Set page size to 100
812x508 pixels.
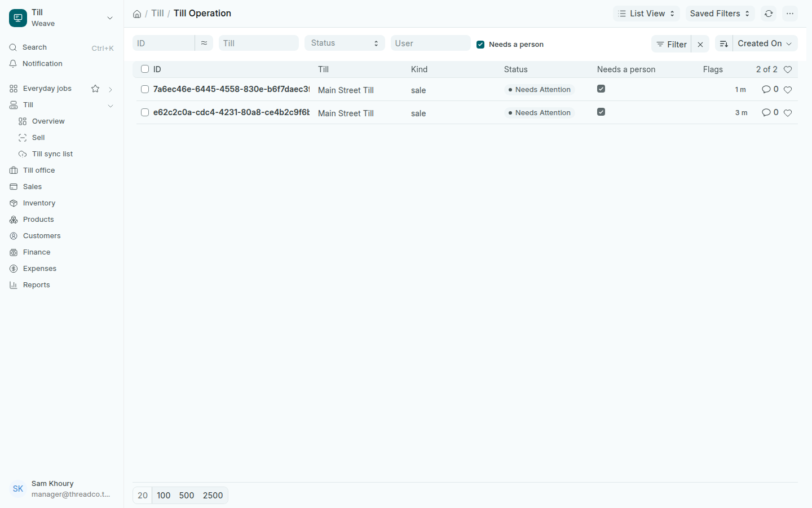[x=164, y=496]
